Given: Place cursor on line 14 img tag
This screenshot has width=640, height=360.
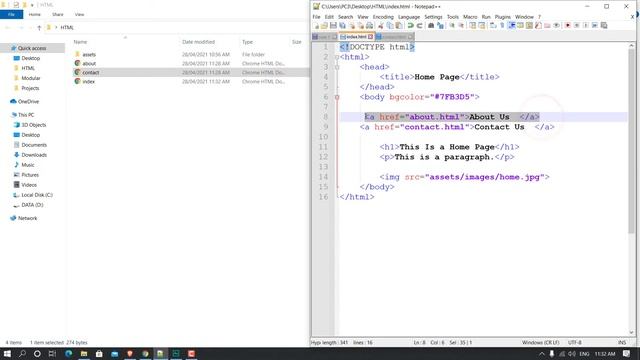Looking at the screenshot, I should pos(464,177).
